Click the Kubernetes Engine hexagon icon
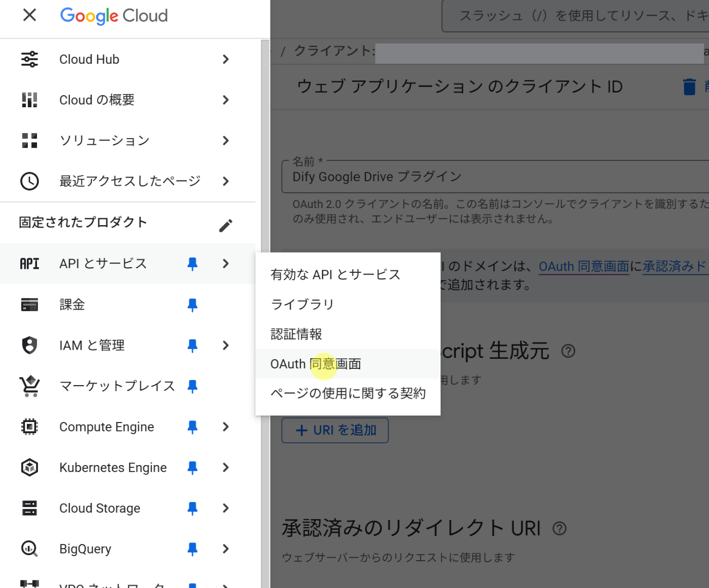 click(x=29, y=468)
